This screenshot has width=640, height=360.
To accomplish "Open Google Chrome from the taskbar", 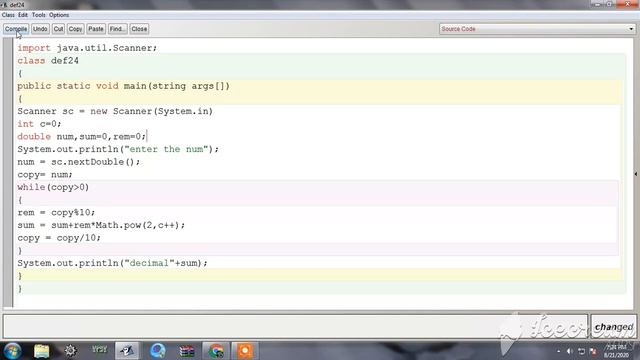I will click(216, 351).
